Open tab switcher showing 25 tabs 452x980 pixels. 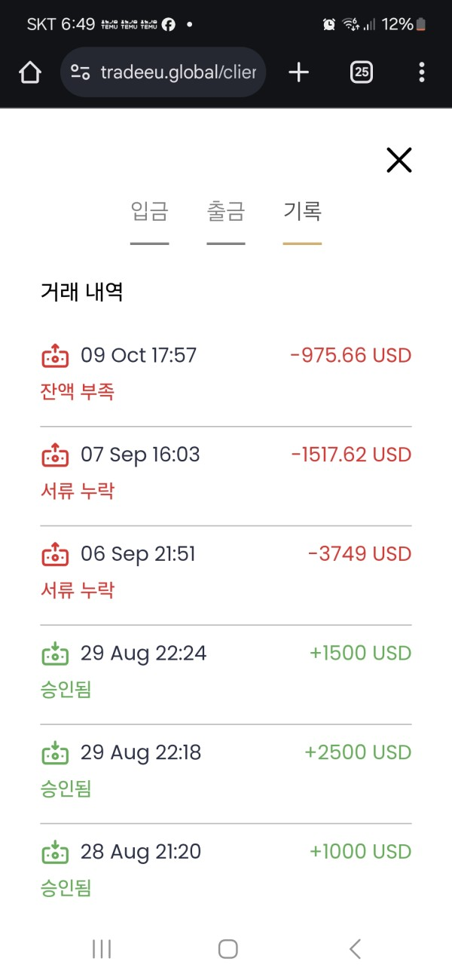362,72
